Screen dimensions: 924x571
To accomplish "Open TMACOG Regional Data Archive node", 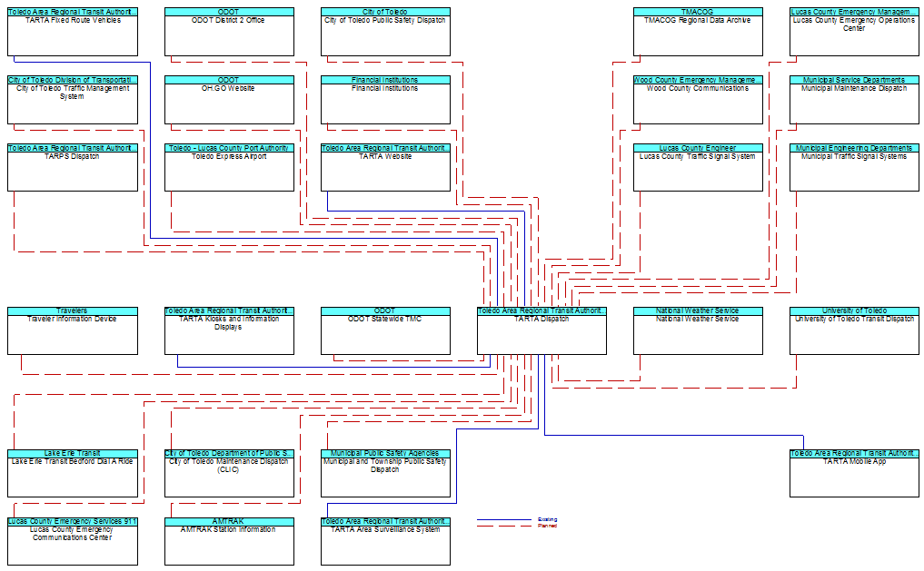I will pyautogui.click(x=698, y=32).
